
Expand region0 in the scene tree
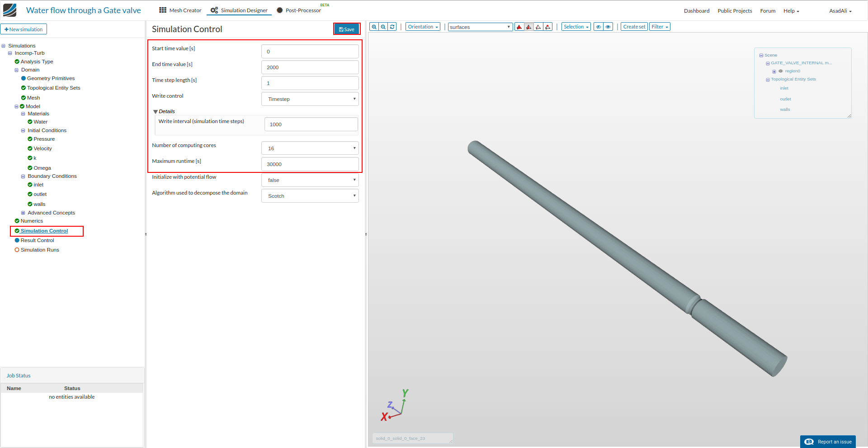pyautogui.click(x=774, y=71)
